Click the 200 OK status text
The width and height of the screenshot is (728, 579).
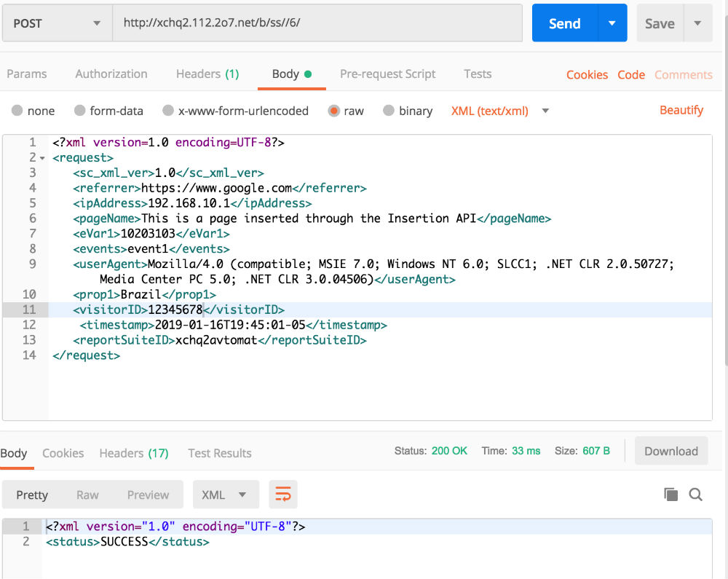coord(449,451)
